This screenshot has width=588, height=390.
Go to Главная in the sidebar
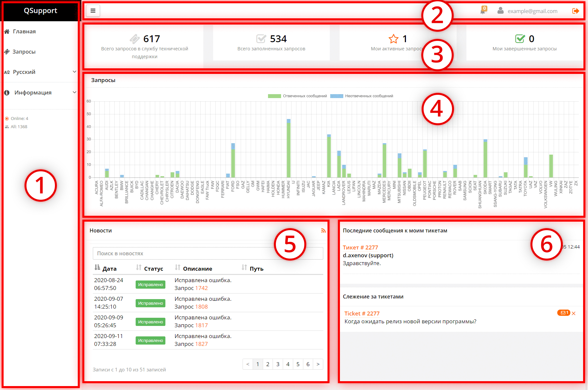(x=24, y=31)
